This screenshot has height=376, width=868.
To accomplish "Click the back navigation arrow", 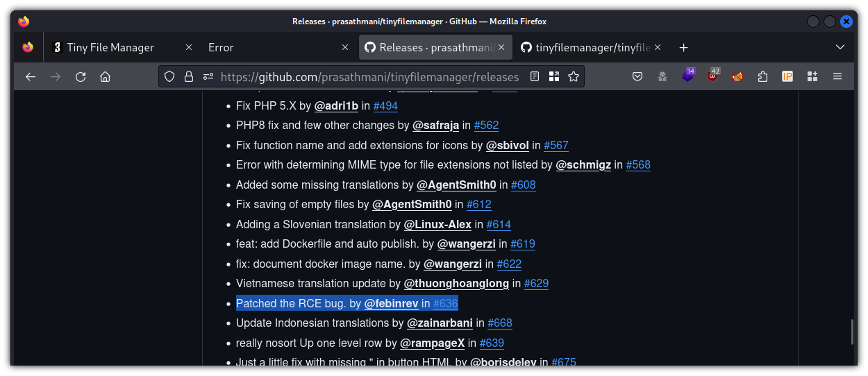I will click(31, 76).
